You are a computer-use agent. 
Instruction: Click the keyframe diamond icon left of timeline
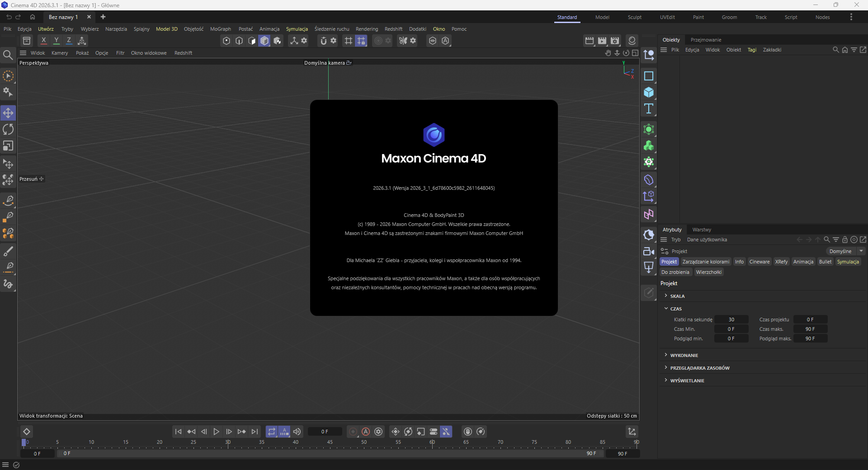(x=27, y=432)
